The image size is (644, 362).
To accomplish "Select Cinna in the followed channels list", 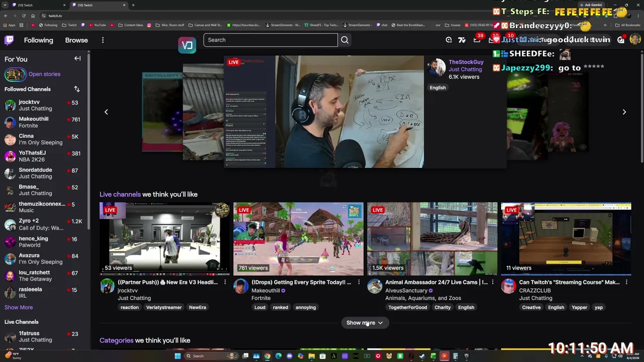I will (x=44, y=139).
